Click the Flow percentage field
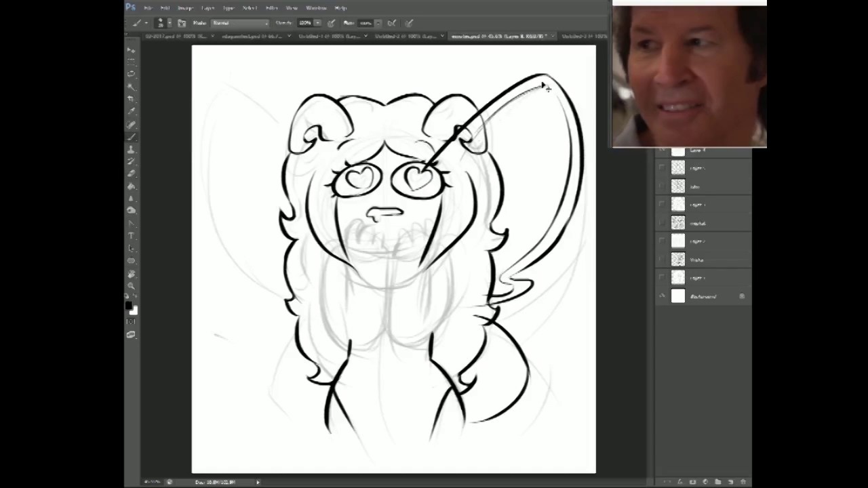This screenshot has height=488, width=868. tap(366, 23)
